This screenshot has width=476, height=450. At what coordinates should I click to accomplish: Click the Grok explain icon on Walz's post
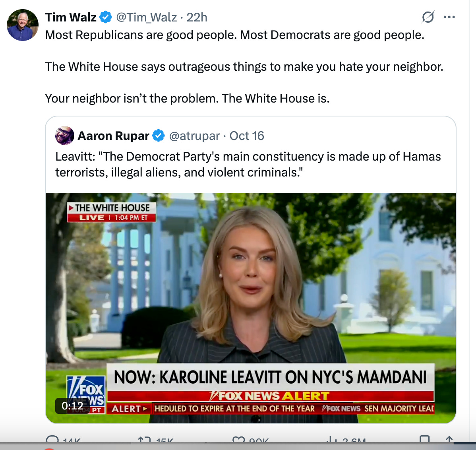click(428, 17)
